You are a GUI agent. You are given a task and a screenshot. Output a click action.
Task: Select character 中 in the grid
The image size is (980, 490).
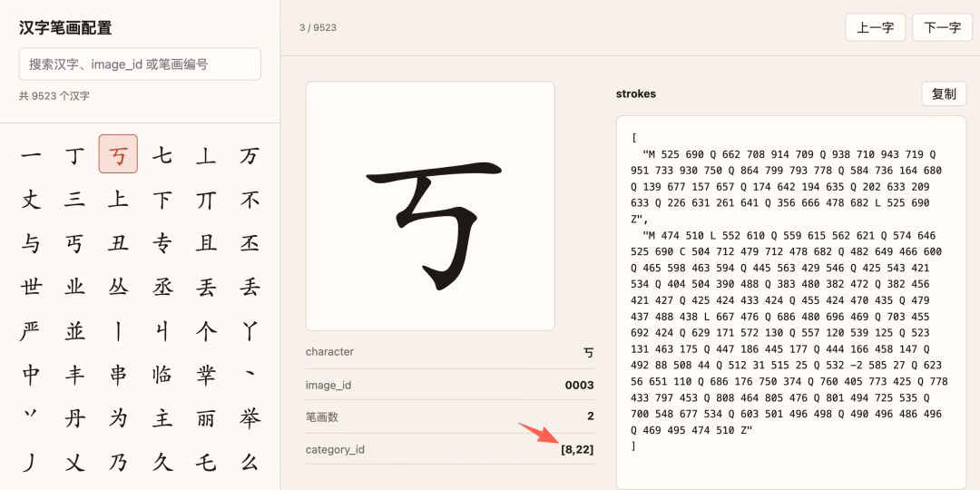(31, 375)
